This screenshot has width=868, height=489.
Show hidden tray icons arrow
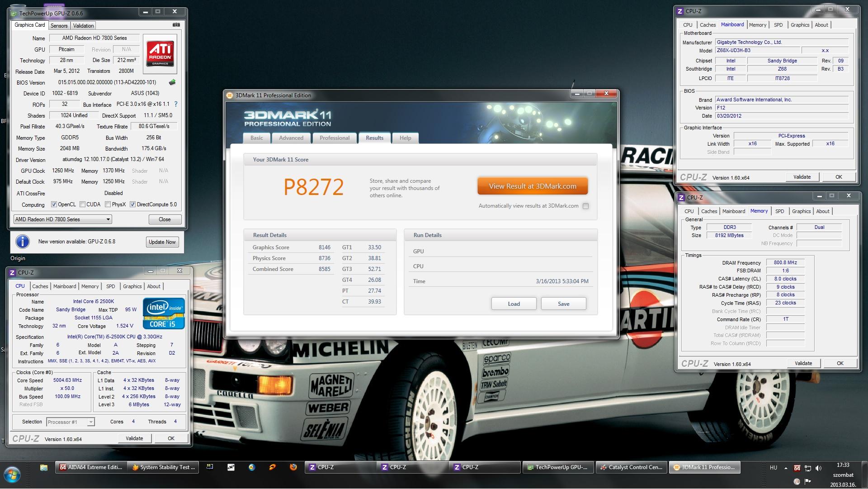[786, 468]
